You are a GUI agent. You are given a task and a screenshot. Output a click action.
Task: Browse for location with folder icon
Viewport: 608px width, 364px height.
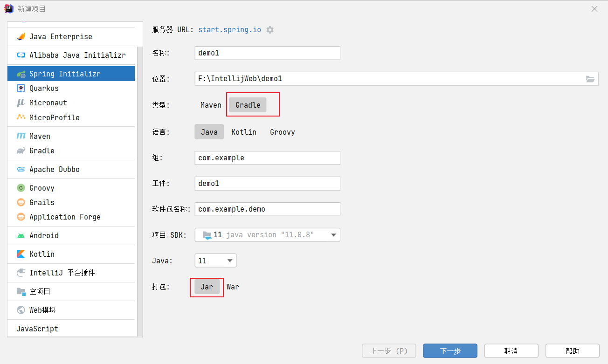pos(590,79)
